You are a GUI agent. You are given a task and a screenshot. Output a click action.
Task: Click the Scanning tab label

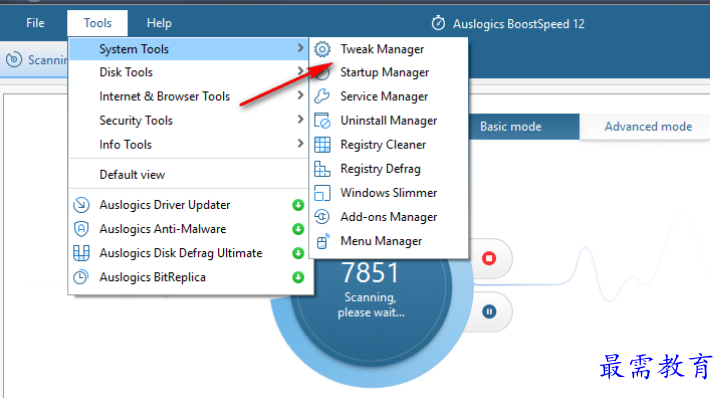[47, 60]
